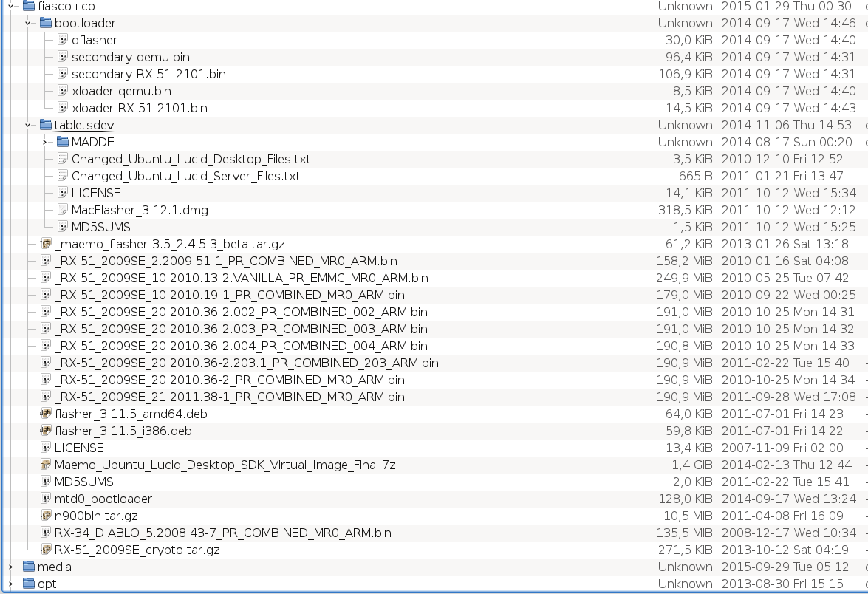Click the Changed_Ubuntu_Lucid_Desktop_Files.txt text icon
This screenshot has width=868, height=594.
click(63, 159)
